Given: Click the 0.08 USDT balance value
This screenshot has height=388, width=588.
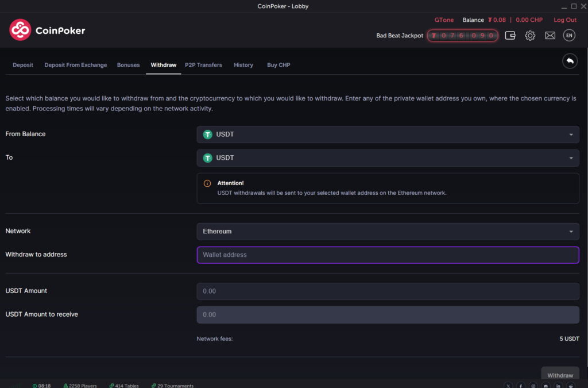Looking at the screenshot, I should [x=497, y=20].
